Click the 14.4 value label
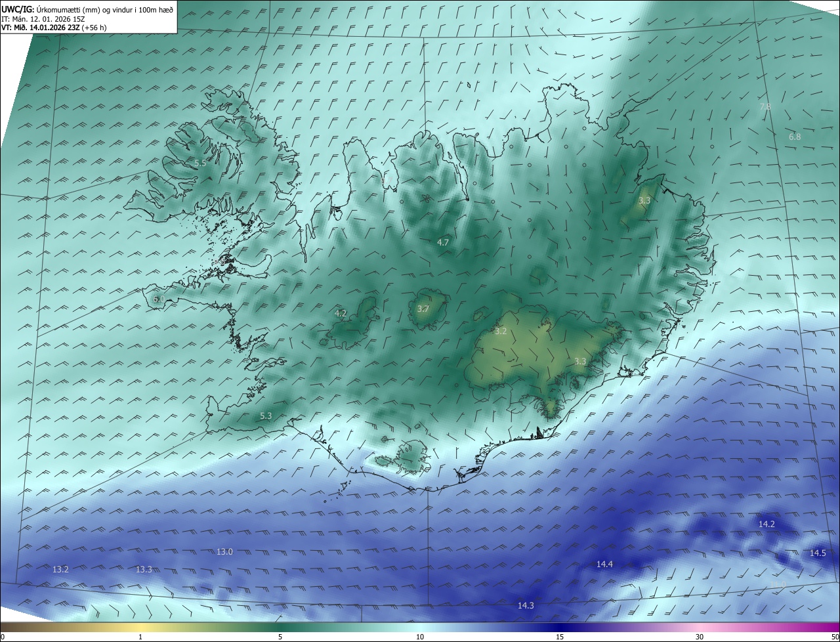 (604, 564)
